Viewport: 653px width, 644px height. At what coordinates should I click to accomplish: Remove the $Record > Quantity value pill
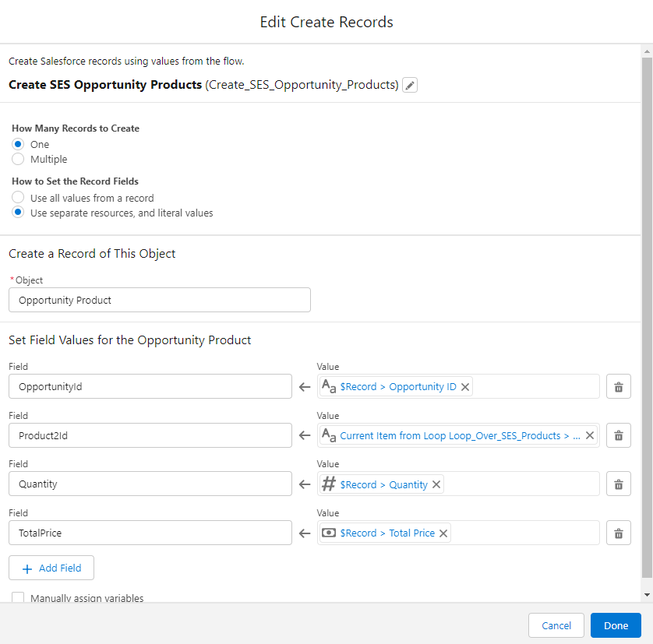436,484
